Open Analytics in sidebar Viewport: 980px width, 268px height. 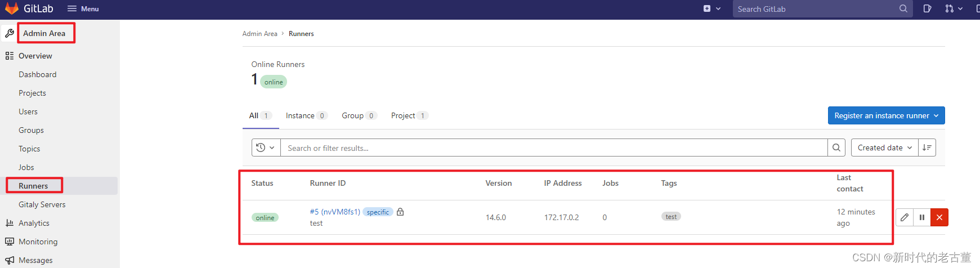coord(34,223)
